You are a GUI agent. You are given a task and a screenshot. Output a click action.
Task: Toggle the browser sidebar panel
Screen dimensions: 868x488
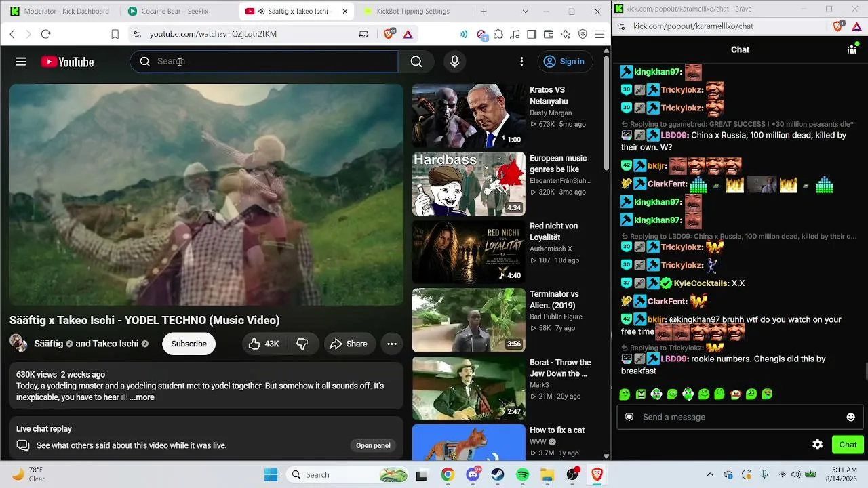[x=532, y=34]
